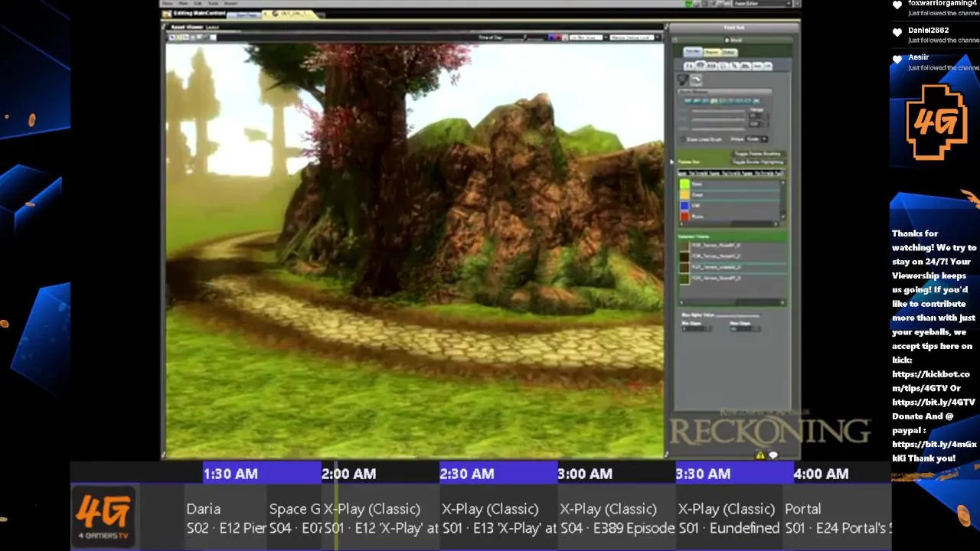Open the white chat bubble icon
The width and height of the screenshot is (980, 551).
pyautogui.click(x=773, y=455)
